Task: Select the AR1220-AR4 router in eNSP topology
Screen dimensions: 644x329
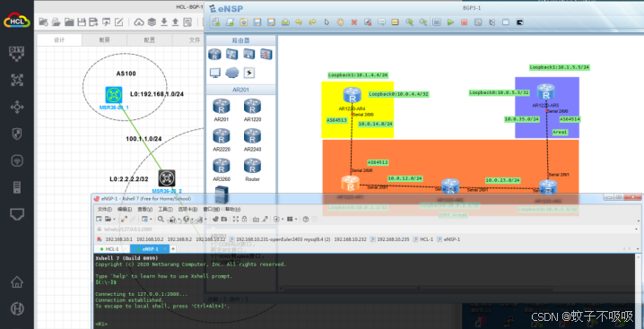Action: [352, 95]
